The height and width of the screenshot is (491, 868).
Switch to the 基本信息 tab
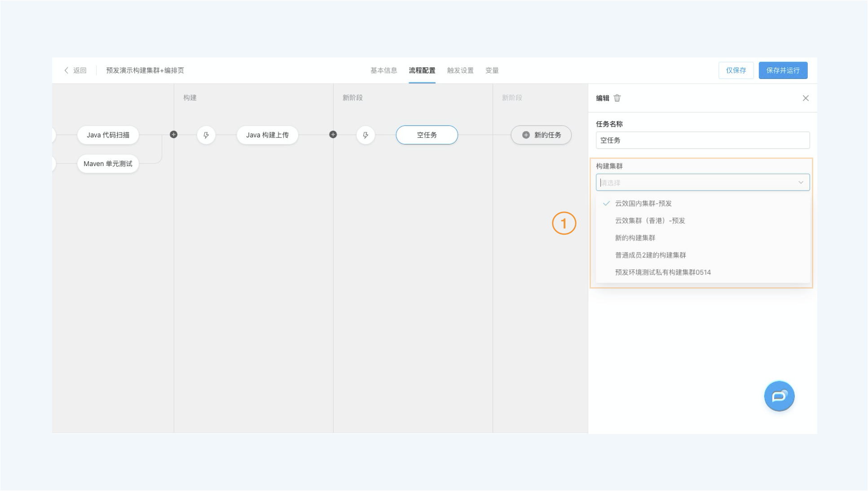pyautogui.click(x=383, y=70)
